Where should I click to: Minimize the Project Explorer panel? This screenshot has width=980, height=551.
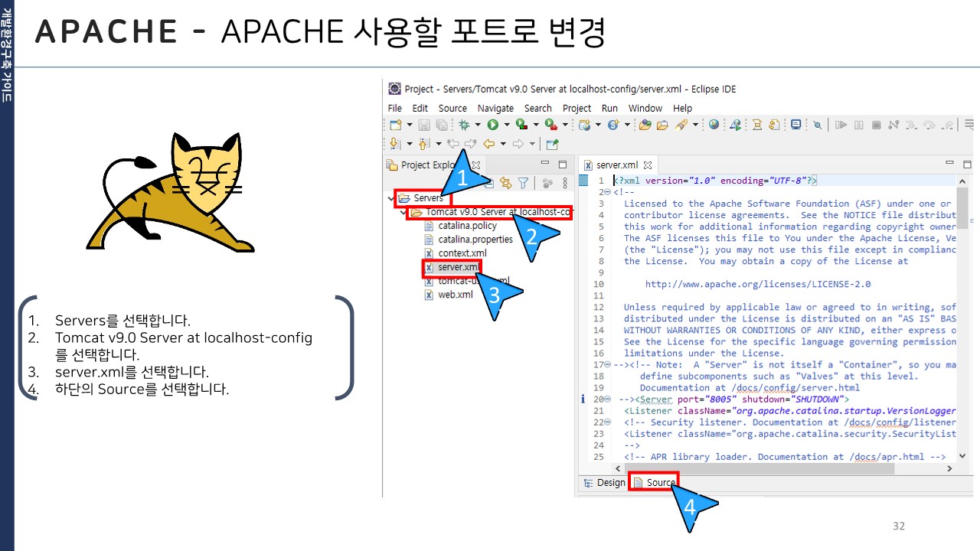(545, 164)
